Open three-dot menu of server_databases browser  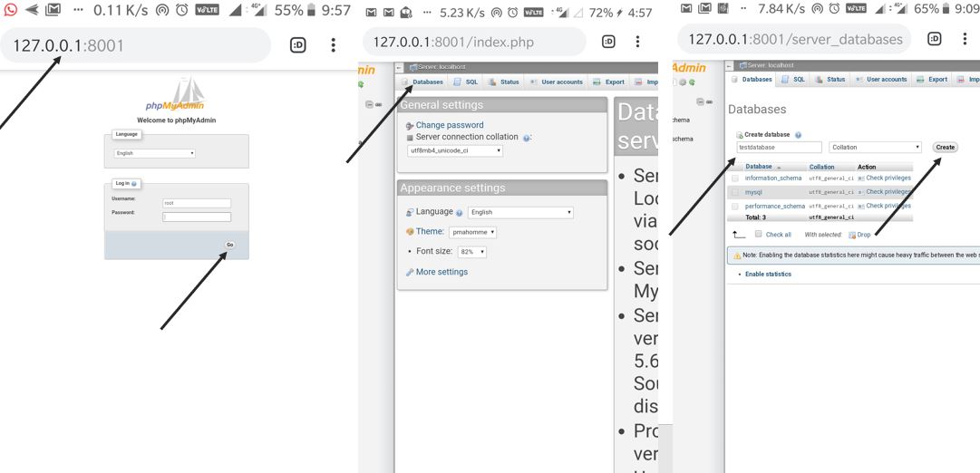tap(965, 39)
